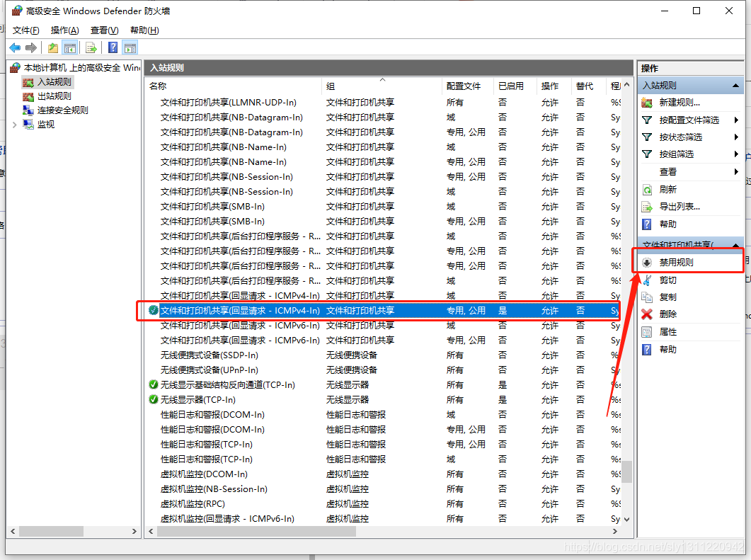Click rule list scrollbar down arrow
Image resolution: width=751 pixels, height=560 pixels.
[626, 519]
